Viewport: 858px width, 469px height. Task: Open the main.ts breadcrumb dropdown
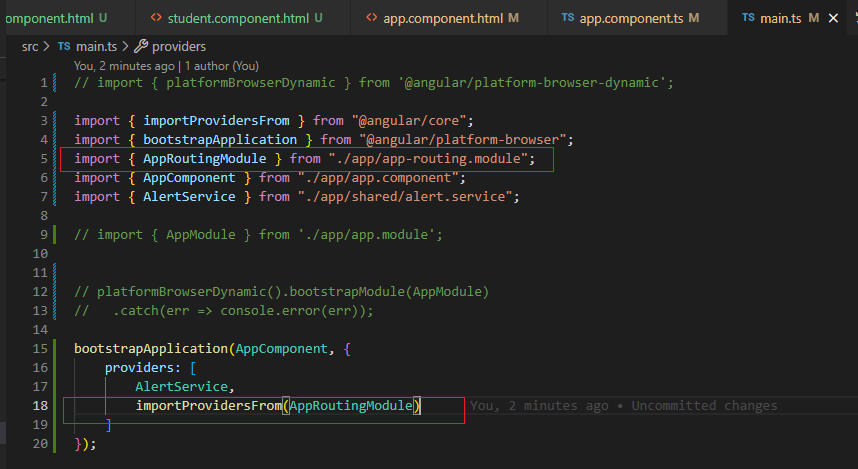tap(95, 46)
